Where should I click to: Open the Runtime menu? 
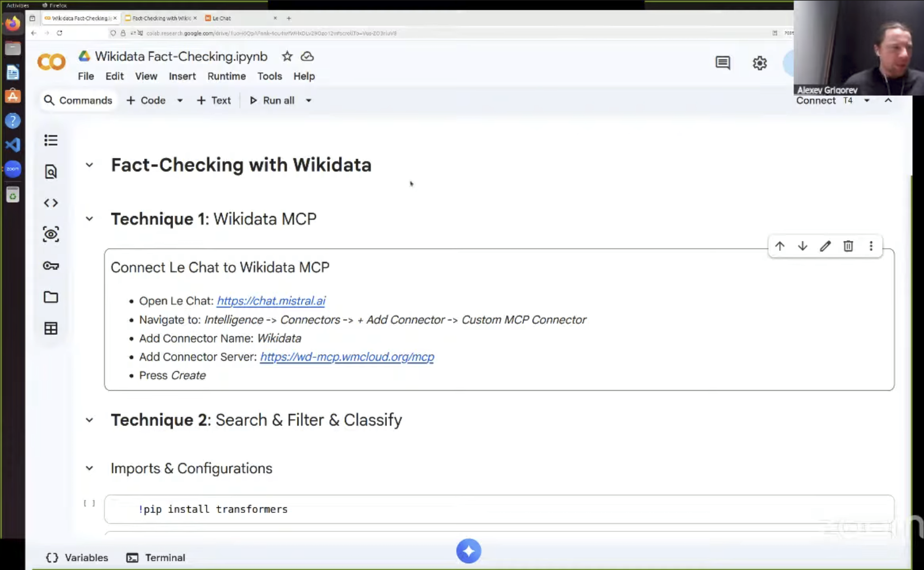(226, 76)
